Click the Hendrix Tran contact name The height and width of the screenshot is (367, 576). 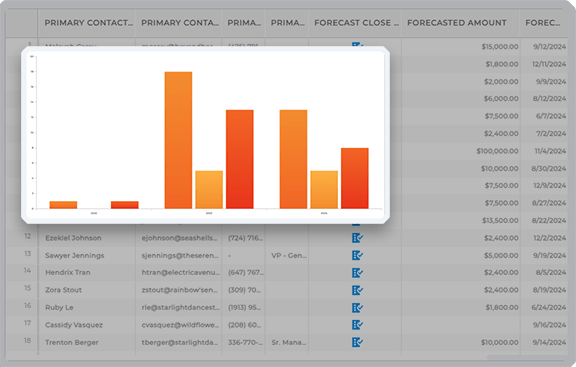tap(68, 273)
